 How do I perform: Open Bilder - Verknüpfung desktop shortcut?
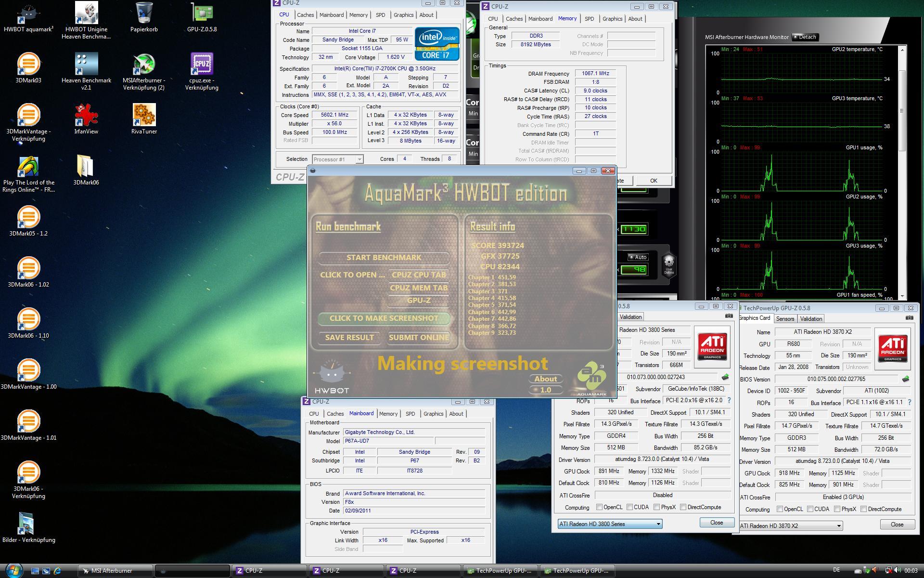pyautogui.click(x=28, y=528)
